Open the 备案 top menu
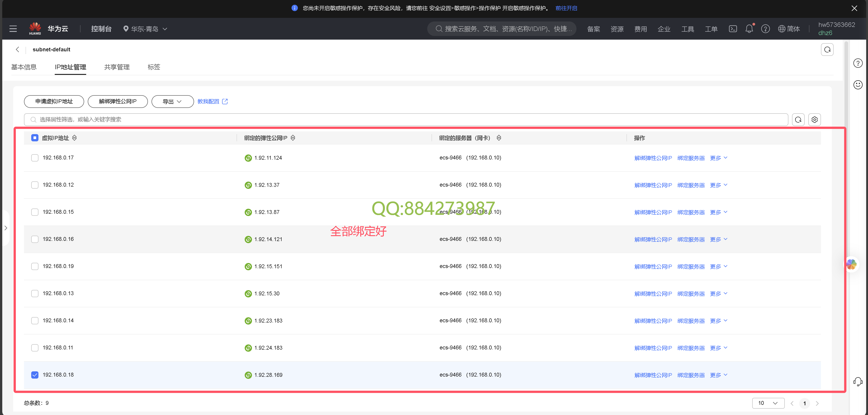Screen dimensions: 868x415 (x=593, y=29)
